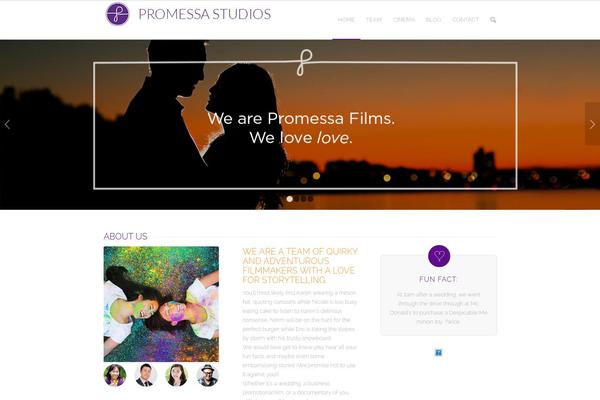Go to the Blog page
The width and height of the screenshot is (600, 400).
(x=433, y=20)
